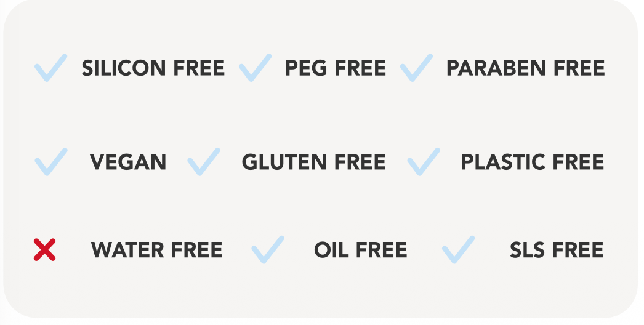Click the SLS FREE label

tap(557, 250)
